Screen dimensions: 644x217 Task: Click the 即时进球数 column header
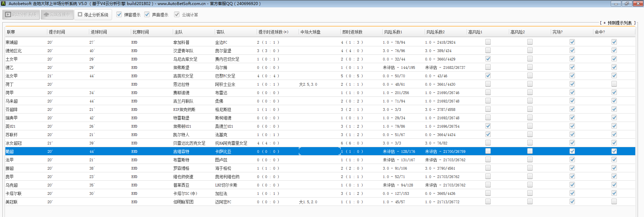tap(352, 32)
